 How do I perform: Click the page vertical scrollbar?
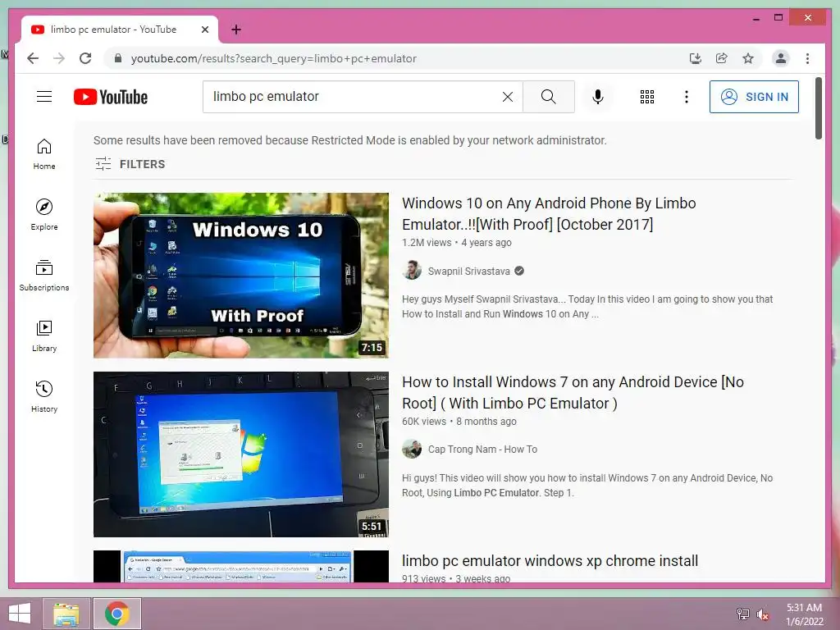click(818, 109)
